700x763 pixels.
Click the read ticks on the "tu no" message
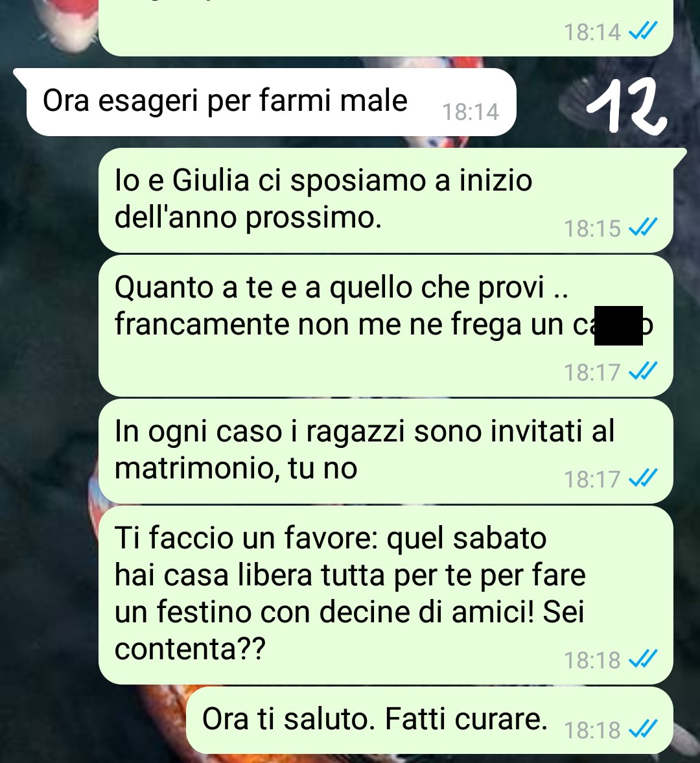(643, 478)
